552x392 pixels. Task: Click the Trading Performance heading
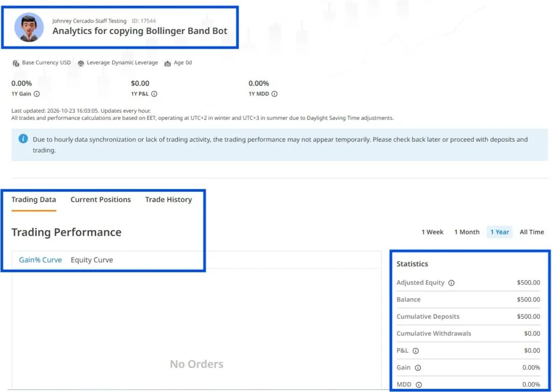coord(66,232)
